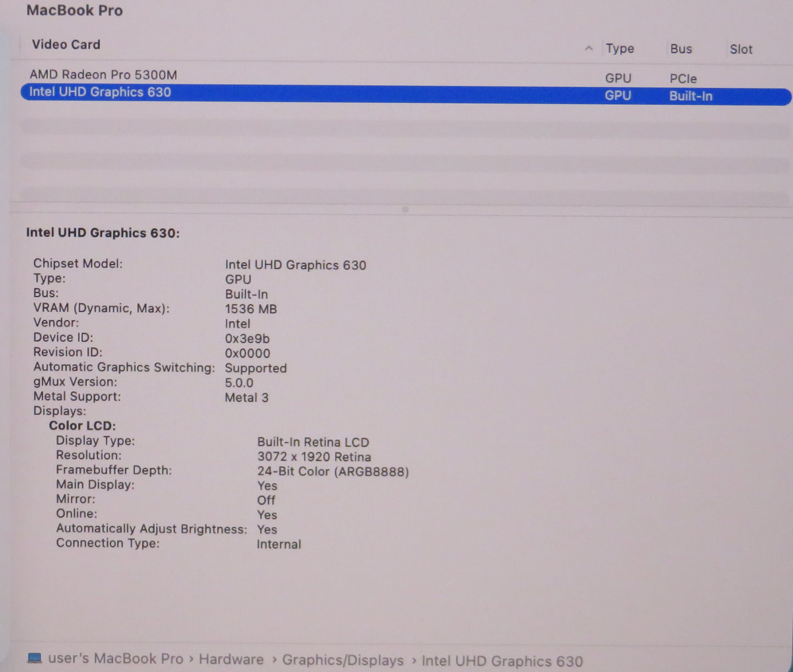Click Intel UHD Graphics 630 breadcrumb entry

point(502,660)
